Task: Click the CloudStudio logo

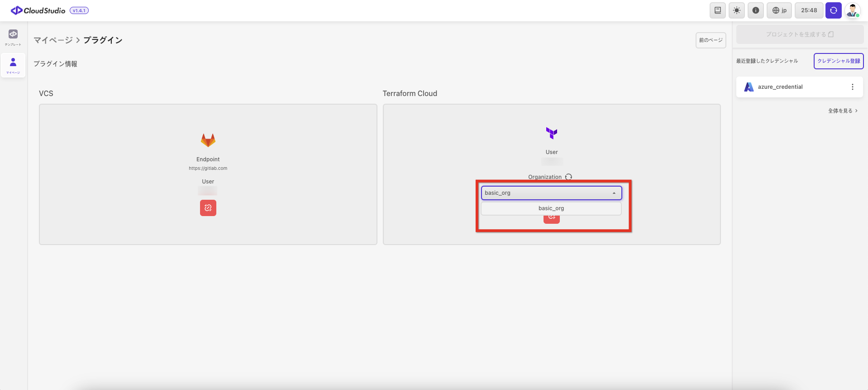Action: point(38,10)
